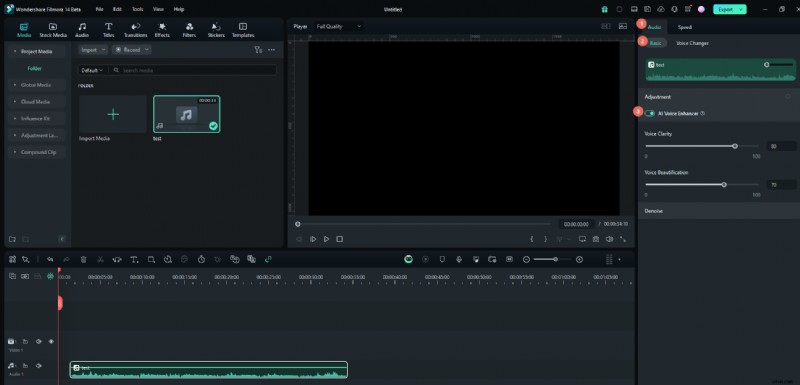The width and height of the screenshot is (800, 385).
Task: Open the Tools menu
Action: click(x=137, y=9)
